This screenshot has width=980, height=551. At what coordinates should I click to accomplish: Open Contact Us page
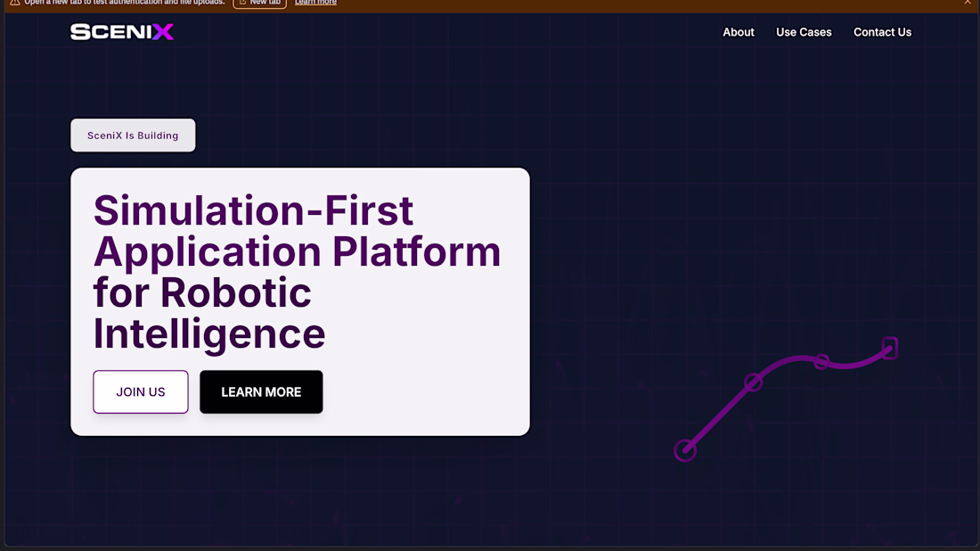click(x=883, y=32)
